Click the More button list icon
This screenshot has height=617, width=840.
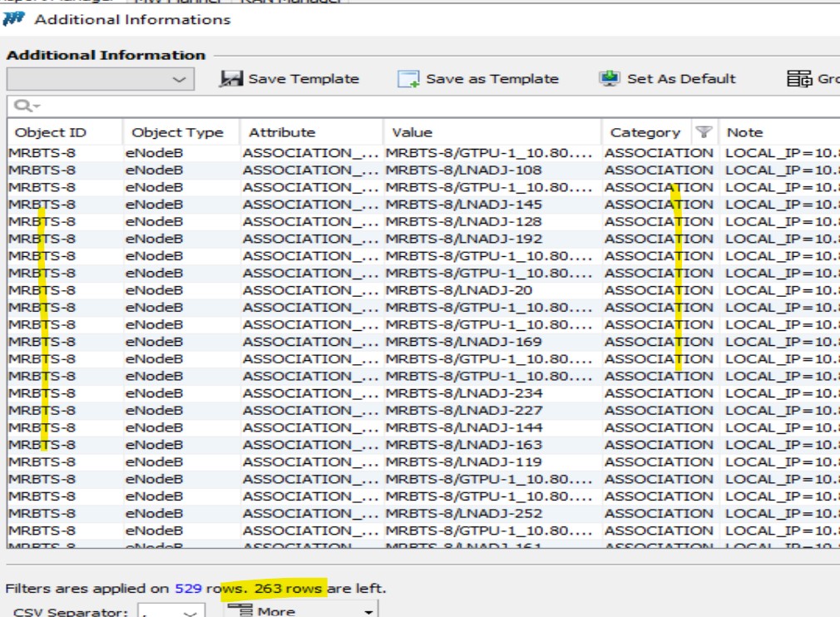point(245,611)
